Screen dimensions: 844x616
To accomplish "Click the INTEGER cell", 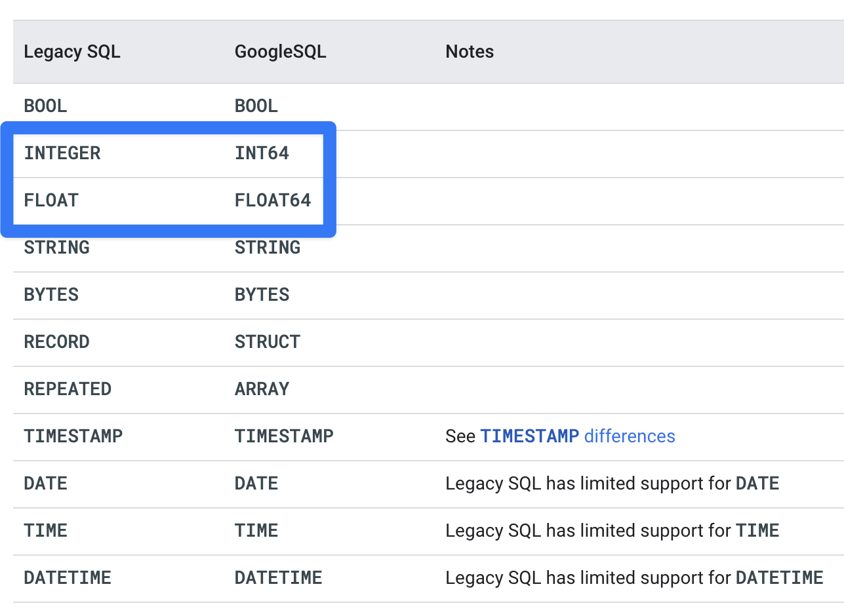I will tap(62, 153).
